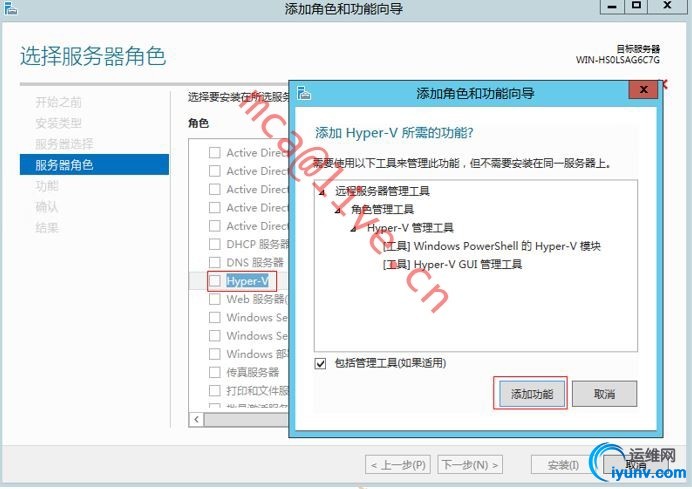Click 取消 in the Hyper-V dialog
Viewport: 692px width, 489px height.
click(x=604, y=394)
